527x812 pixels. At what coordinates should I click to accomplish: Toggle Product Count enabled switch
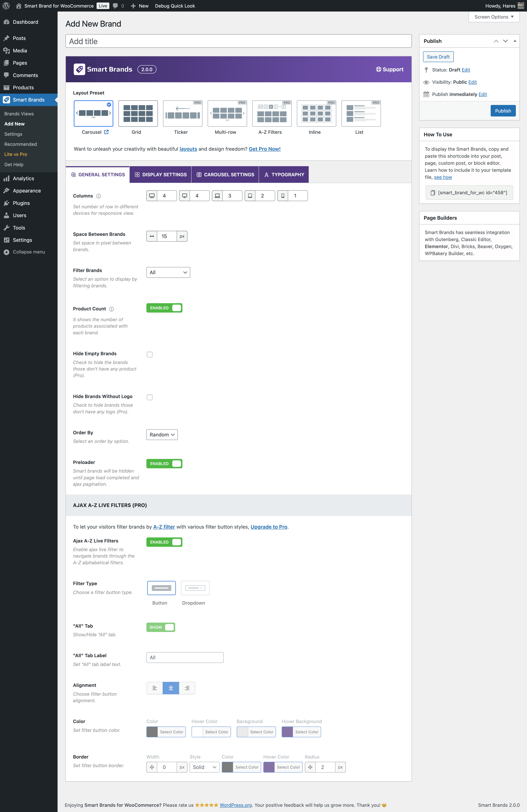click(164, 308)
